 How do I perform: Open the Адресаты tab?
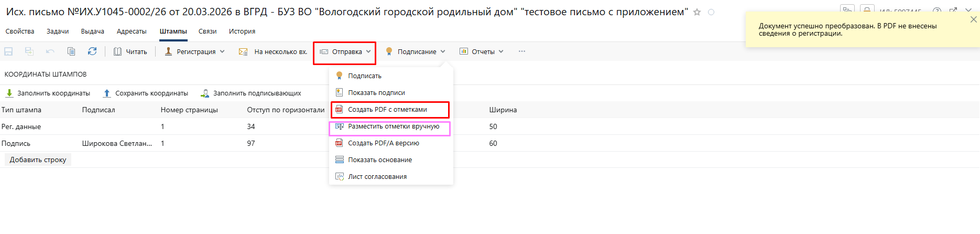tap(132, 31)
